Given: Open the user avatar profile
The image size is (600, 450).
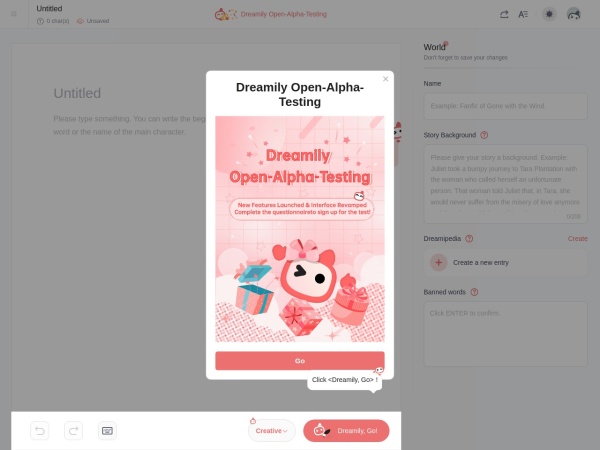Looking at the screenshot, I should coord(574,14).
